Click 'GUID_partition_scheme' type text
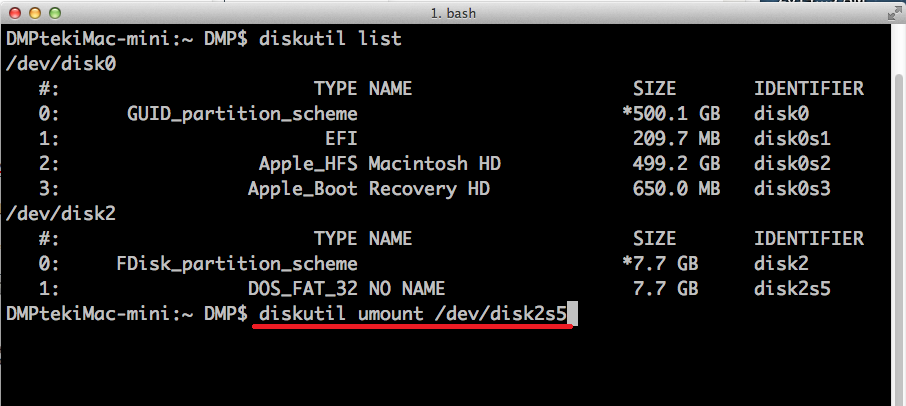The height and width of the screenshot is (406, 906). 242,114
